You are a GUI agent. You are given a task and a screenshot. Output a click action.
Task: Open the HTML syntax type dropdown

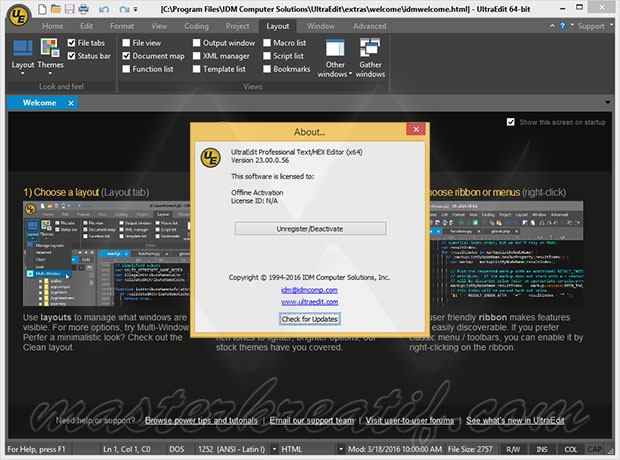(x=340, y=449)
